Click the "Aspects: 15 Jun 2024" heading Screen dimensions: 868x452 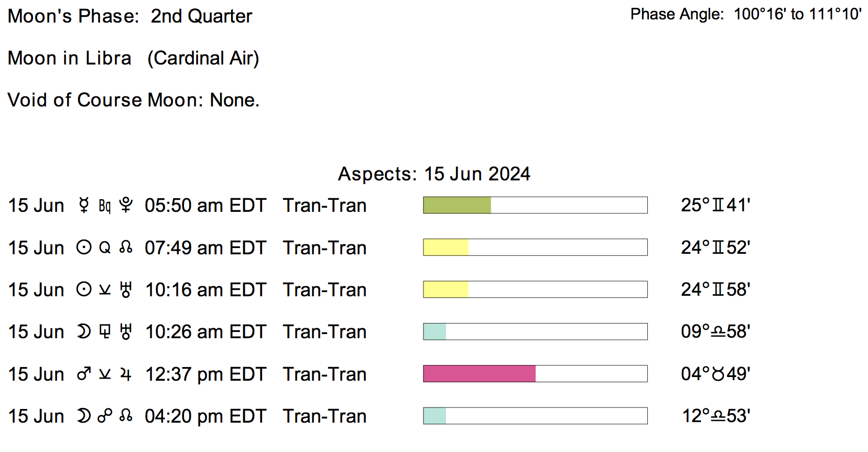434,174
